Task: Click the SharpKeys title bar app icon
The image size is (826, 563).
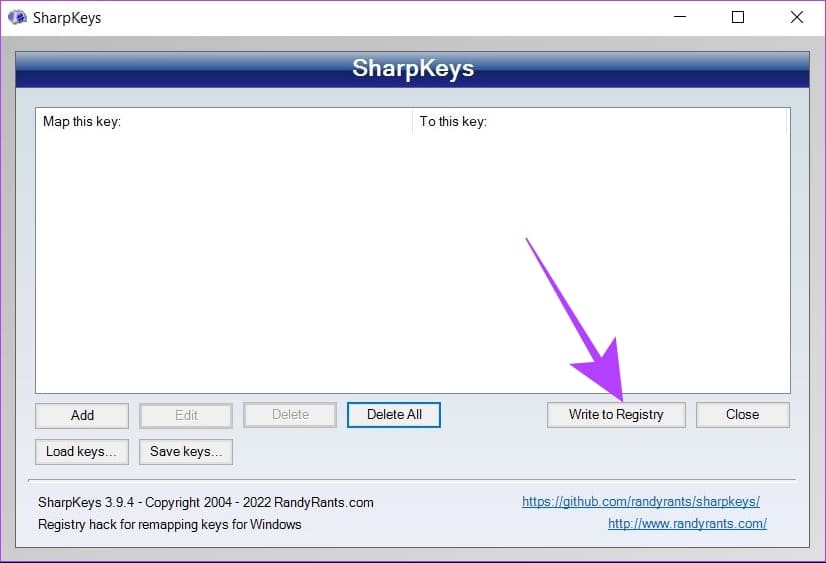Action: pos(17,17)
